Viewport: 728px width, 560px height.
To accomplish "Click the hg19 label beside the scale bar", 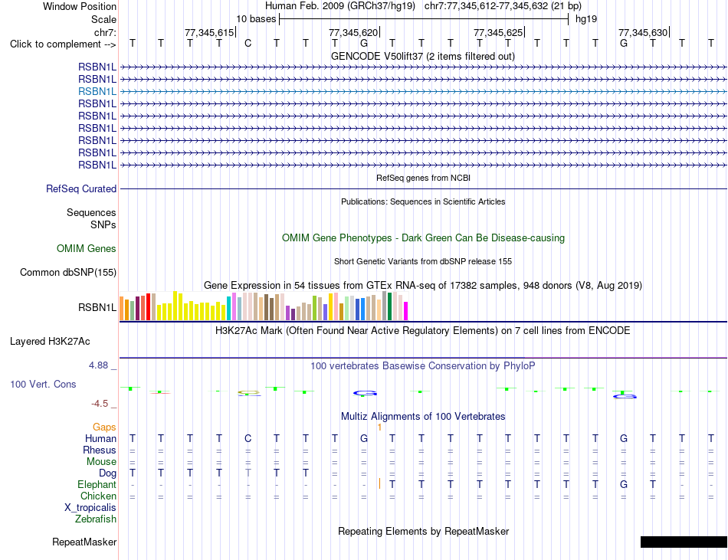I will point(586,19).
